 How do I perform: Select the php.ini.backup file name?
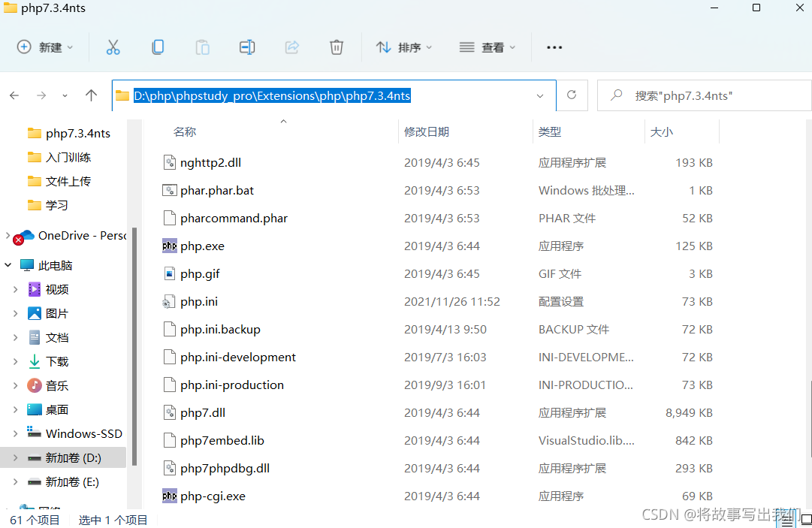click(x=221, y=329)
